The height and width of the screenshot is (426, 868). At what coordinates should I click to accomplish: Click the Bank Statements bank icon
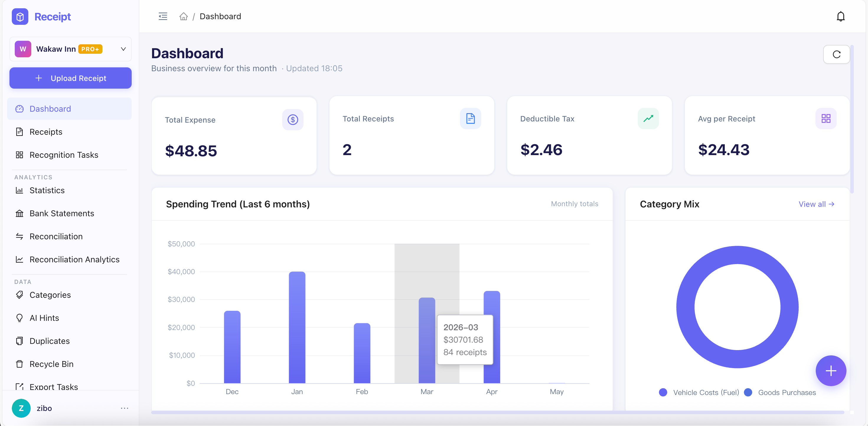click(19, 213)
